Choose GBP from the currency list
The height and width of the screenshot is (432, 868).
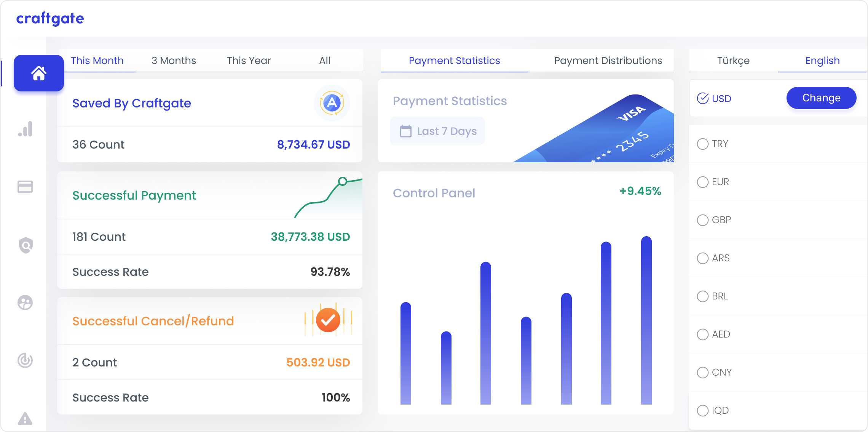point(702,220)
